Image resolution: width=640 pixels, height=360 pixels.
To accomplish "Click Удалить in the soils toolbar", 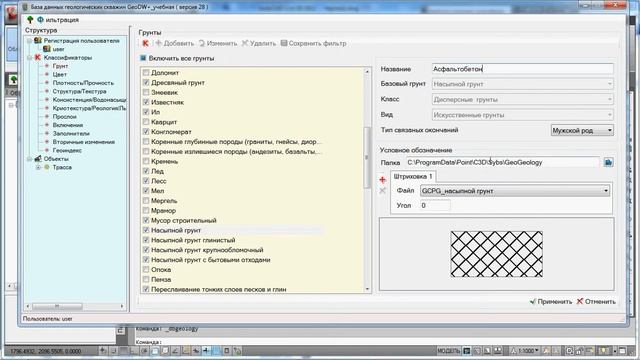I will click(x=259, y=43).
